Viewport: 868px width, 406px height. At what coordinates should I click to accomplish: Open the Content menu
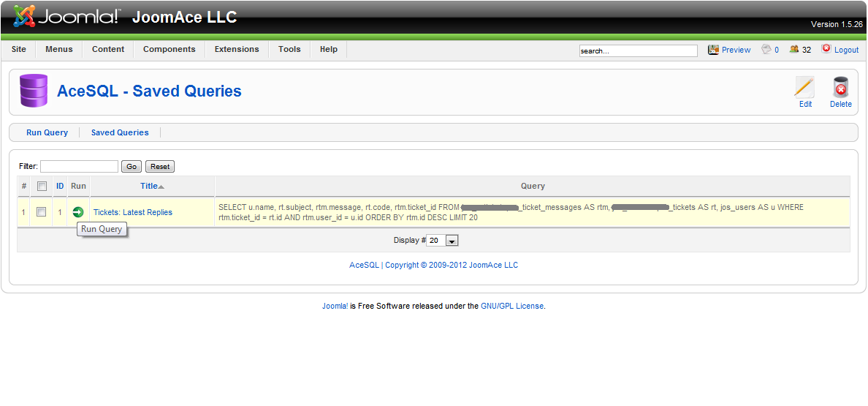[x=108, y=49]
